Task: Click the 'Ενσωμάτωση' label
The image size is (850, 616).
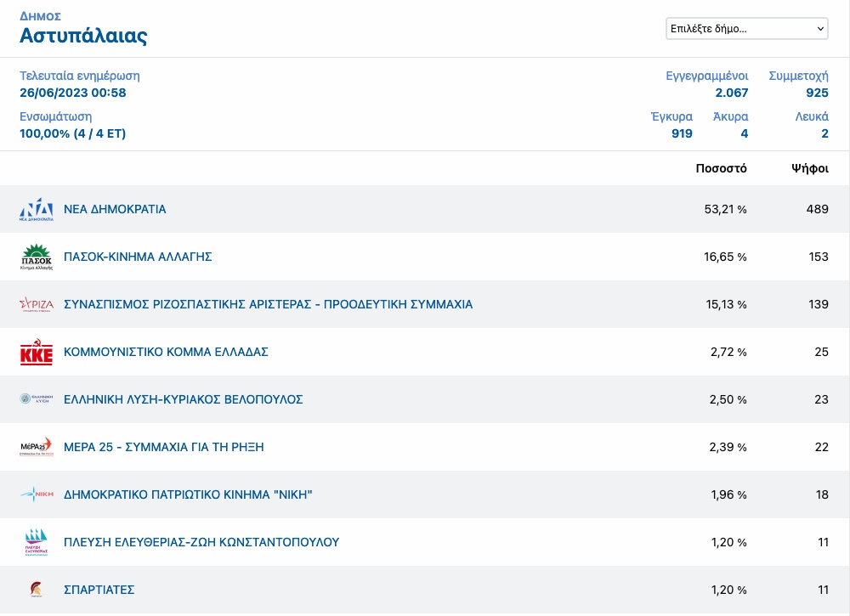Action: [x=56, y=116]
